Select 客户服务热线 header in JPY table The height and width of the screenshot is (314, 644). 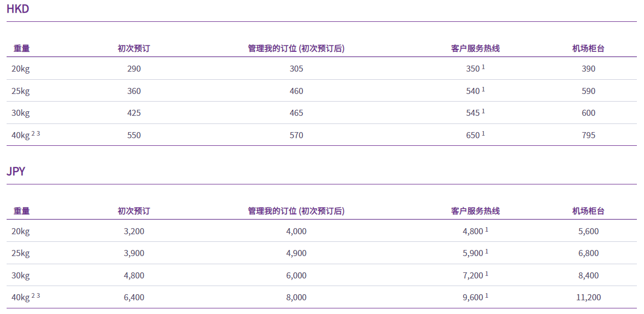[x=475, y=211]
